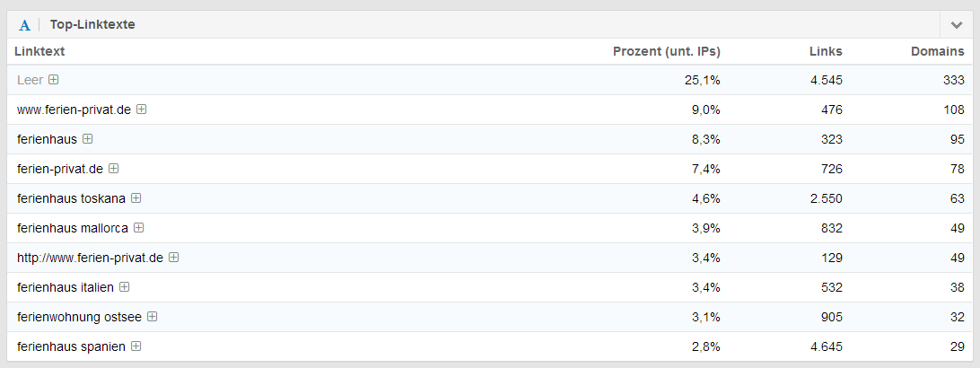Click plus icon next to 'ferienhaus mallorca'

[139, 228]
